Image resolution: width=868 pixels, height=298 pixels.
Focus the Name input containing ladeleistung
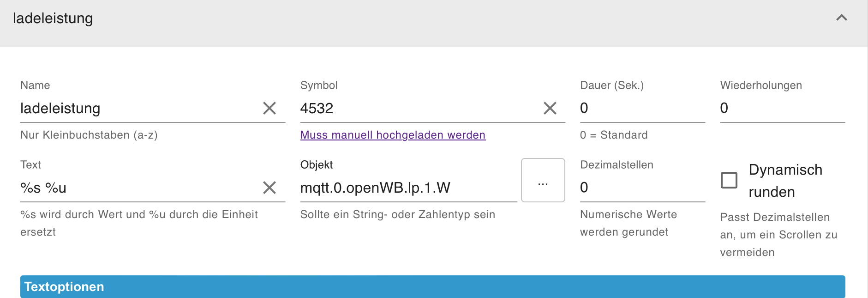pyautogui.click(x=138, y=109)
